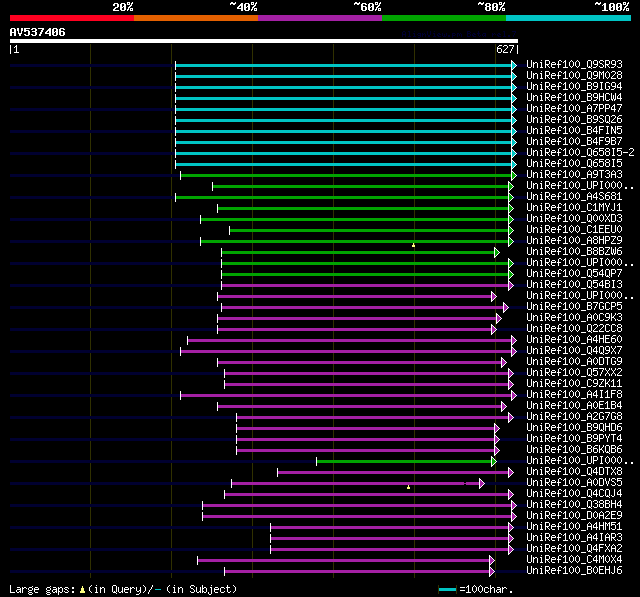Screen dimensions: 640x597
Task: Select hit label UniRef100_B4F9B7
Action: tap(574, 142)
